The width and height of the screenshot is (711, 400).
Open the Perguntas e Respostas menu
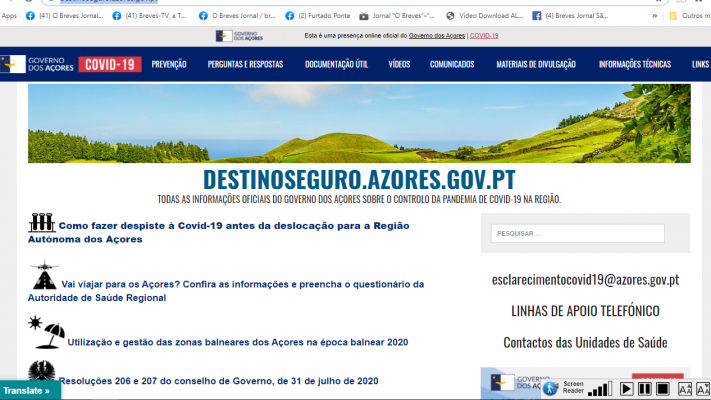click(x=245, y=64)
